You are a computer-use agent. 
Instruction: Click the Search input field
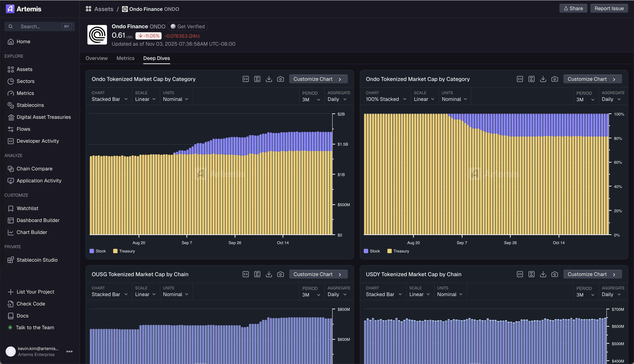(40, 26)
